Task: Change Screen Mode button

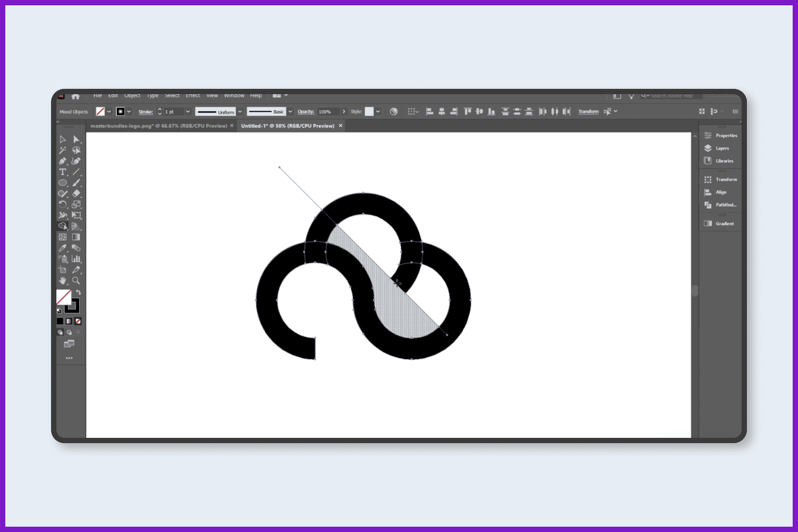Action: 69,344
